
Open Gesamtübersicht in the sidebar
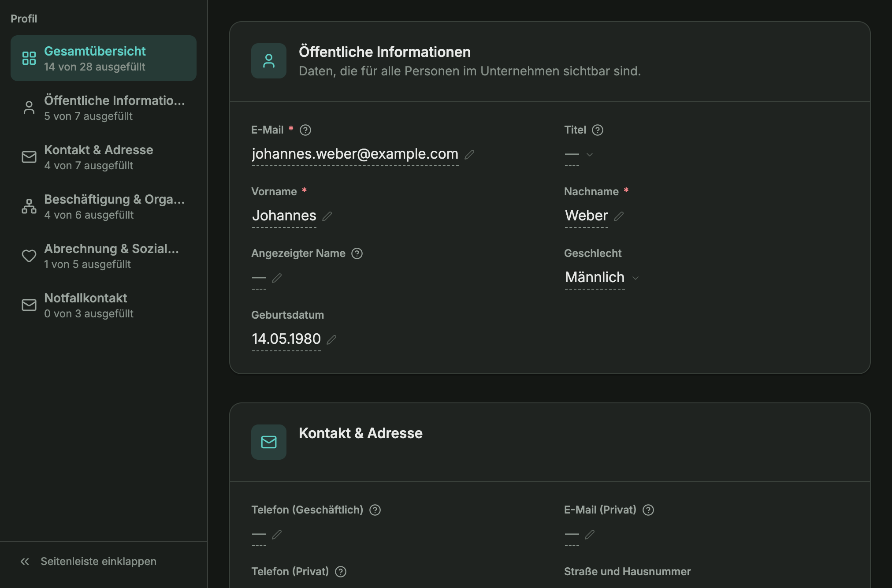[x=104, y=58]
